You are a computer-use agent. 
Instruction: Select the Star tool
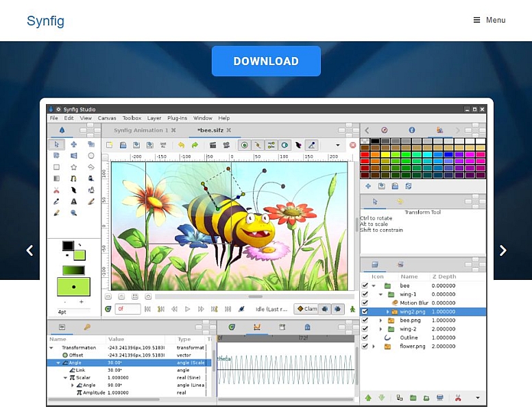pyautogui.click(x=73, y=167)
